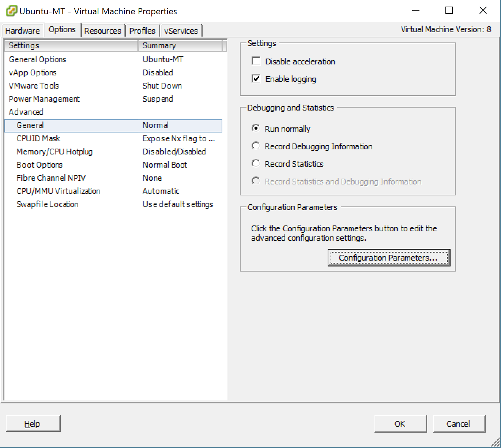Select the Profiles tab
501x448 pixels.
coord(142,30)
